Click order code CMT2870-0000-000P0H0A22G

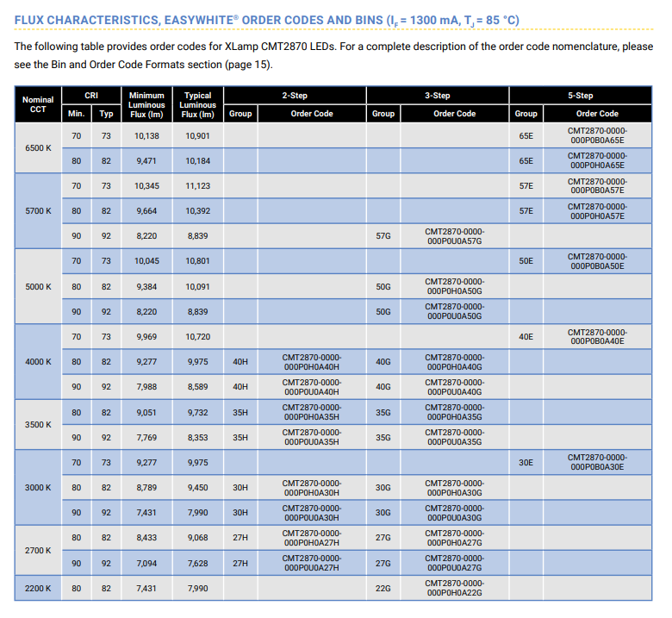(x=454, y=588)
